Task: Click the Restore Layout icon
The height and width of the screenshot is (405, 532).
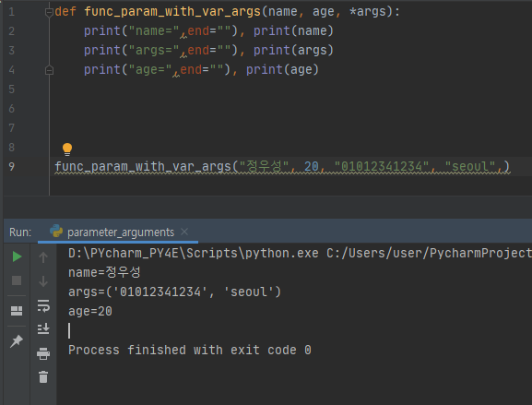Action: coord(17,311)
